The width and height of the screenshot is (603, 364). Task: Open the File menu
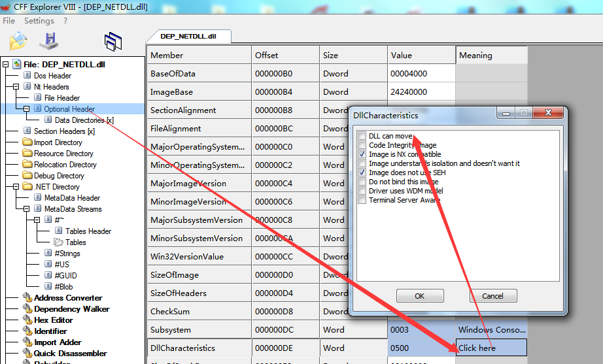pyautogui.click(x=9, y=21)
